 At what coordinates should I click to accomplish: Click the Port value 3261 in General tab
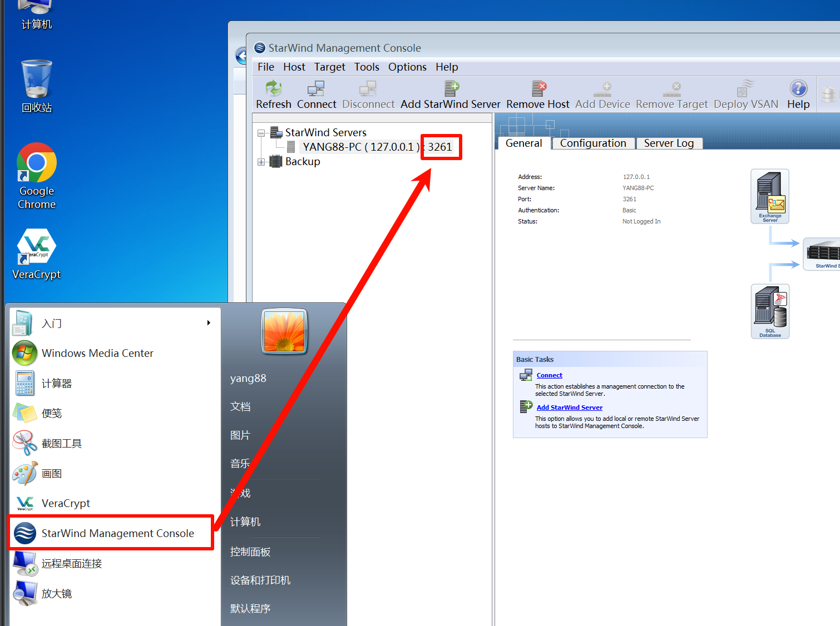[x=629, y=199]
